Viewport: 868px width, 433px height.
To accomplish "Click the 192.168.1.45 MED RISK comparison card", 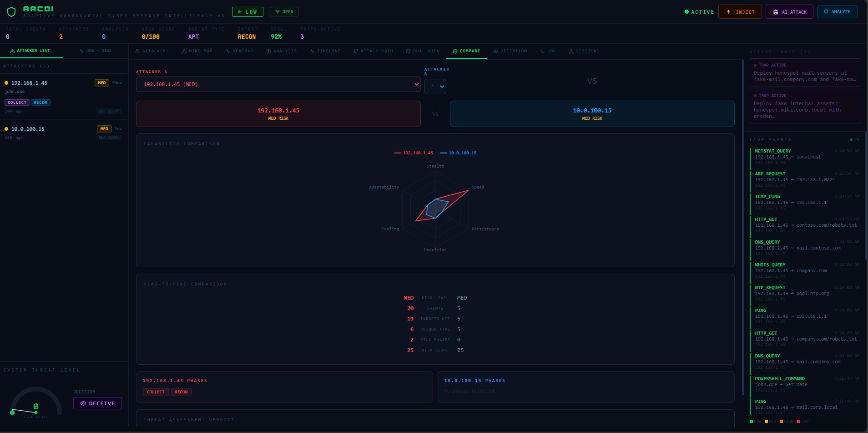I will pyautogui.click(x=278, y=114).
